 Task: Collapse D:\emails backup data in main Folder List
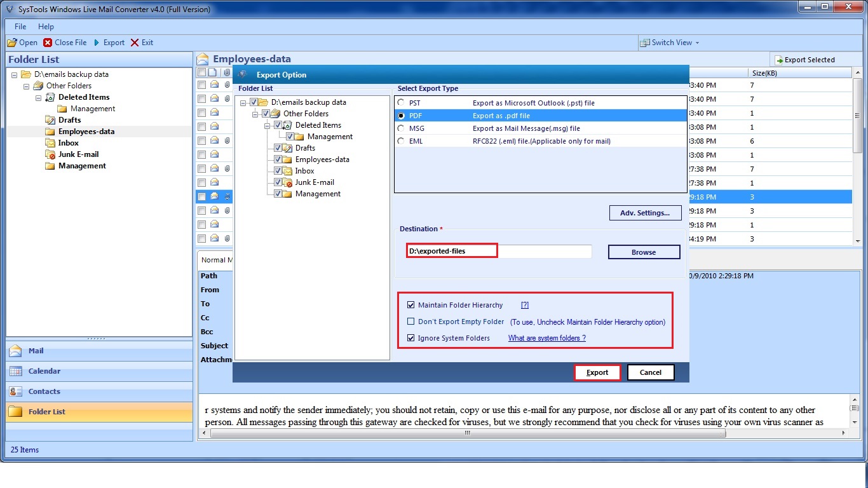(15, 74)
